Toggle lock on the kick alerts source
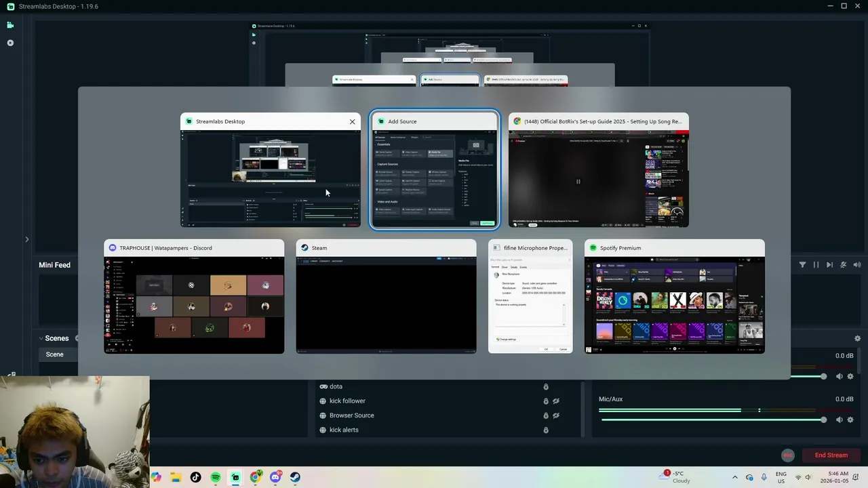Viewport: 868px width, 488px height. tap(546, 430)
